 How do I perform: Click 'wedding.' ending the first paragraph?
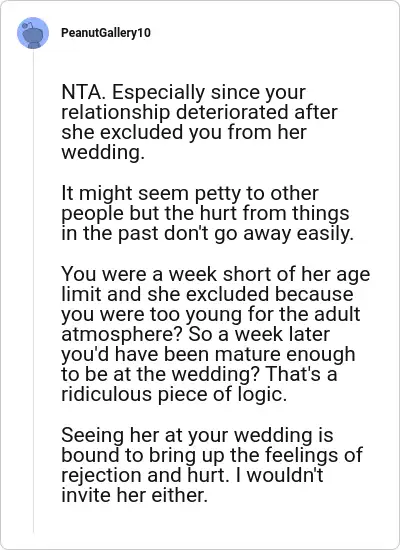(103, 153)
